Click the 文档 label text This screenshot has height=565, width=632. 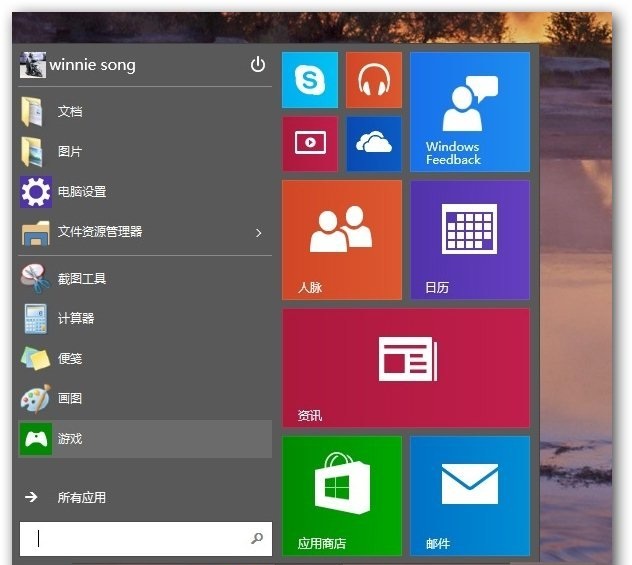(70, 112)
